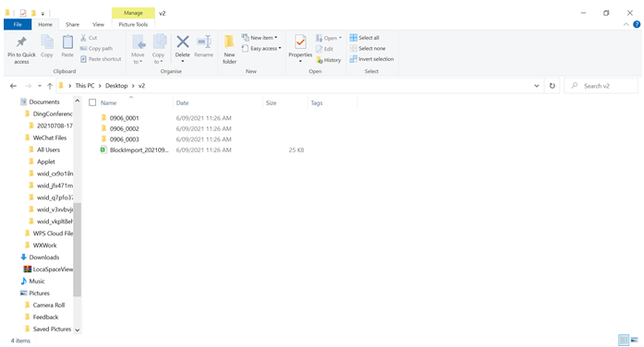This screenshot has height=347, width=644.
Task: Select folder 0906_0002
Action: (124, 129)
